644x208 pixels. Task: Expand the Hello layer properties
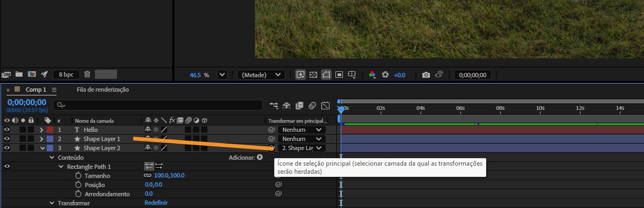coord(42,130)
